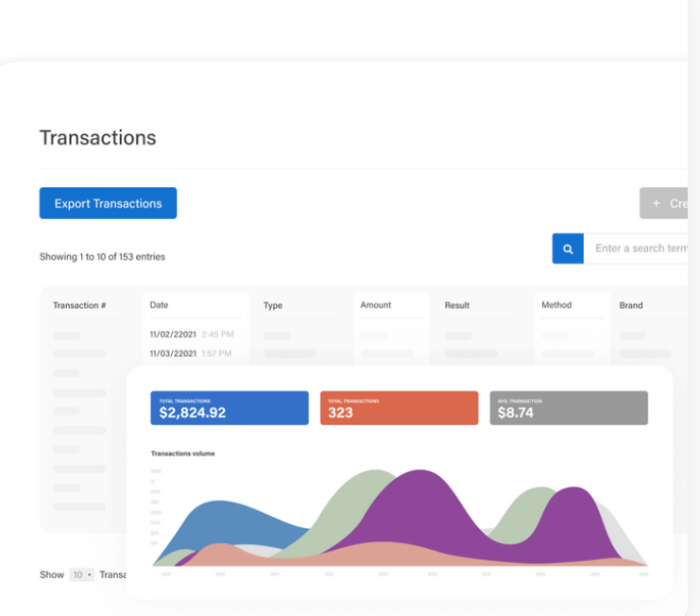Image resolution: width=700 pixels, height=616 pixels.
Task: Open the 11/03/22021 1:57 PM transaction row
Action: coord(192,353)
